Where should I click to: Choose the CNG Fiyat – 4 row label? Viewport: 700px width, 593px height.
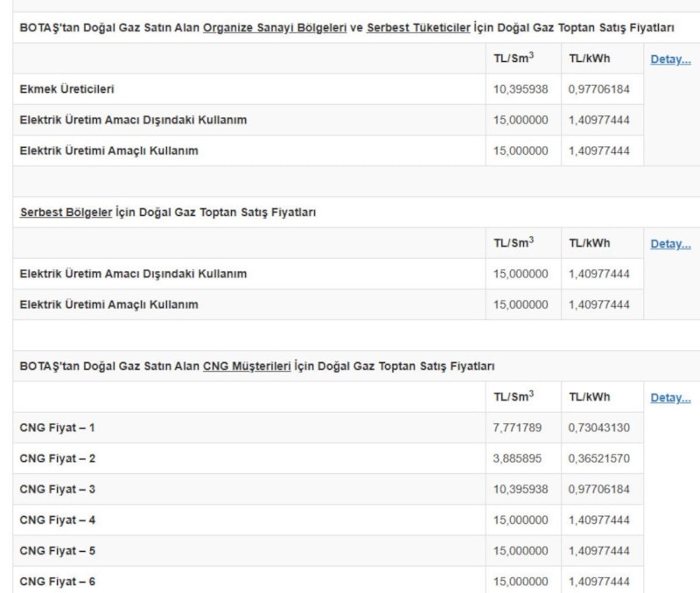click(57, 520)
